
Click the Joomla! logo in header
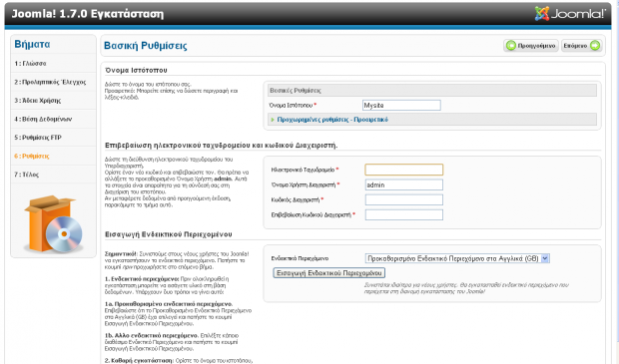pos(570,13)
